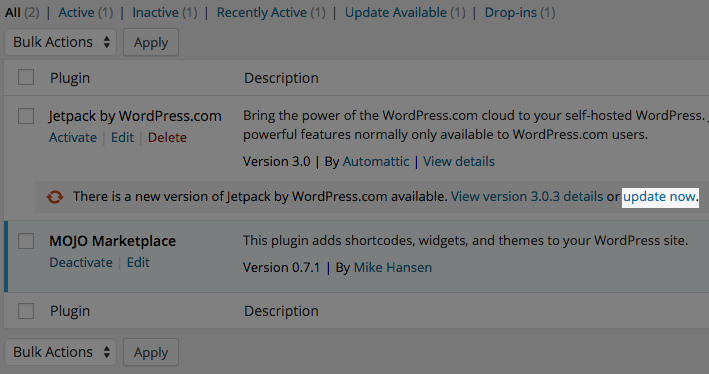
Task: Edit the Jetpack plugin
Action: click(123, 137)
